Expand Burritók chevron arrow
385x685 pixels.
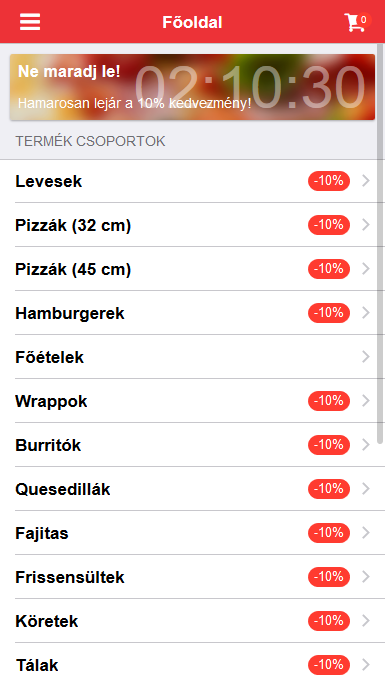tap(366, 445)
